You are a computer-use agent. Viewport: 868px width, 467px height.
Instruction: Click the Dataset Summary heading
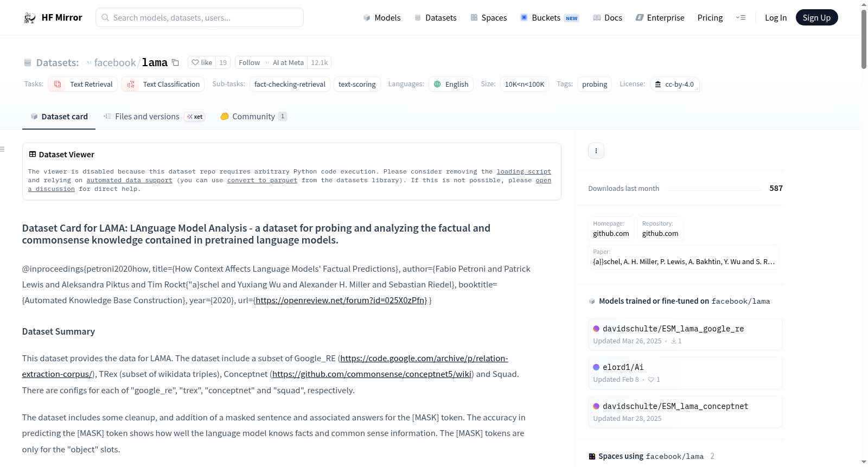point(59,331)
